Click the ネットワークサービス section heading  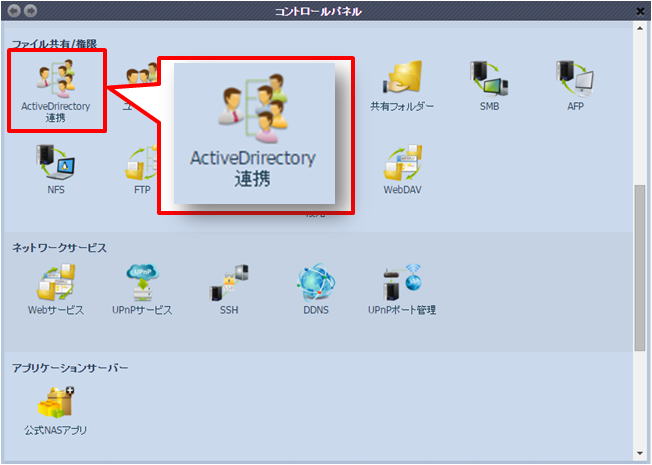[59, 247]
